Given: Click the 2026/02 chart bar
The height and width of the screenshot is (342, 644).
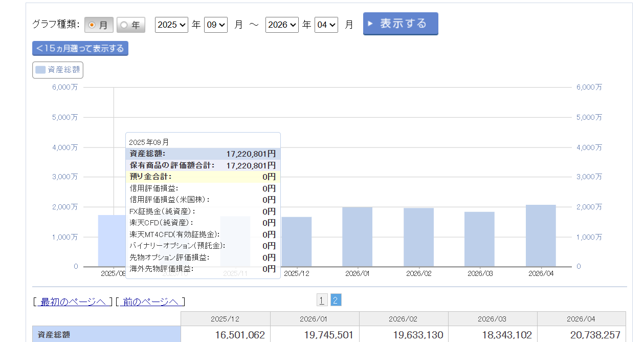Looking at the screenshot, I should [x=418, y=237].
